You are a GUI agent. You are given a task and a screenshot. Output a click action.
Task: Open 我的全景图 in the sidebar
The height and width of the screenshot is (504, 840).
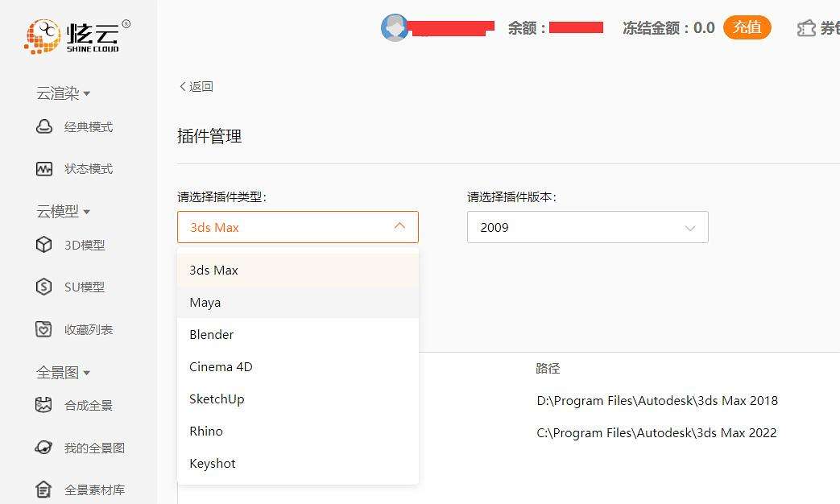point(94,447)
